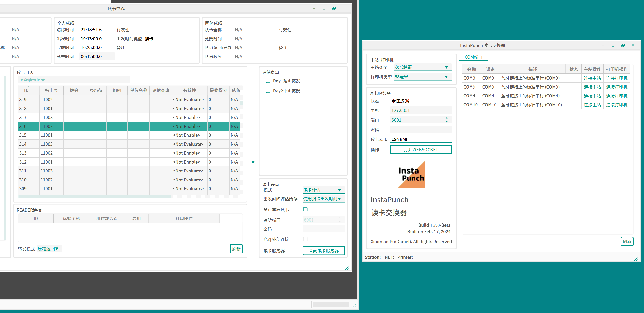Click the InstaPunch orange logo image
Screen dimensions: 644x313
[411, 174]
